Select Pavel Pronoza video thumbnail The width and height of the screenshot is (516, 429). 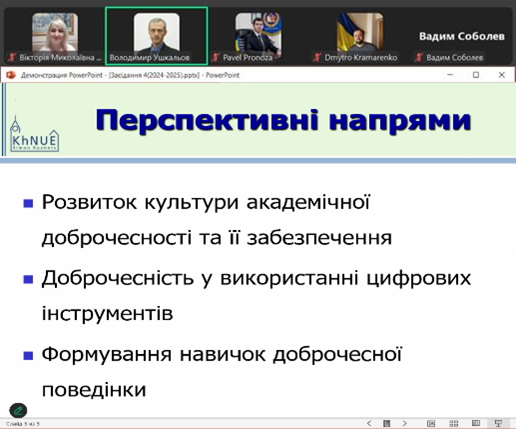point(258,36)
